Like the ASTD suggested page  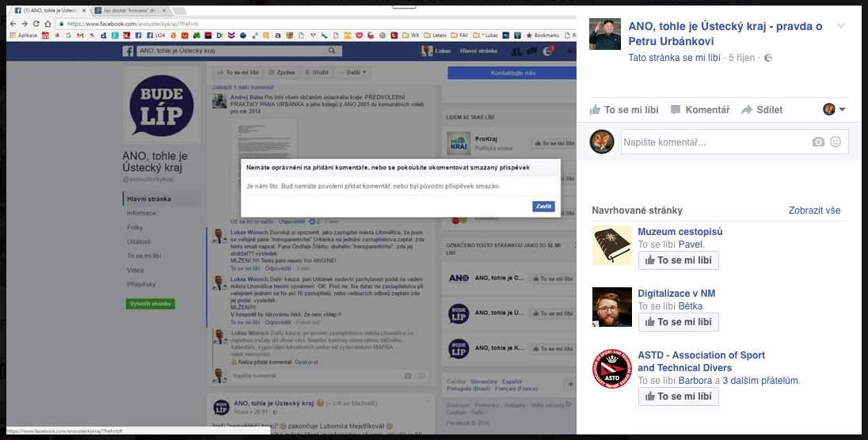[x=679, y=396]
